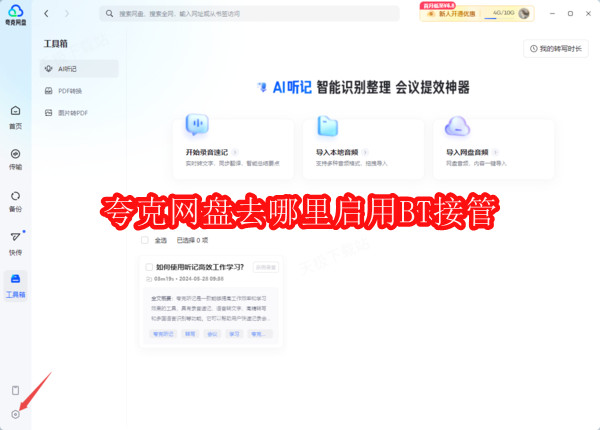The height and width of the screenshot is (430, 600).
Task: Click the 图片转PDF icon in toolbox list
Action: pos(49,113)
